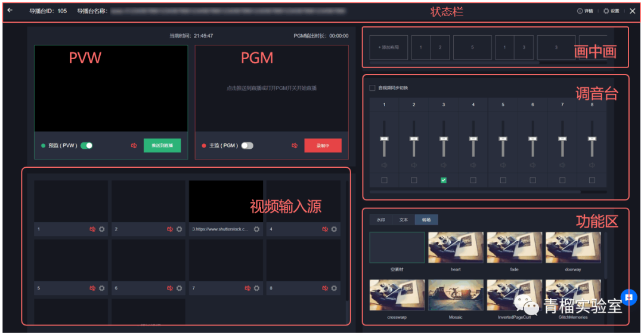Viewport: 644px width, 335px height.
Task: Click the channel 1 volume fader handle
Action: (384, 139)
